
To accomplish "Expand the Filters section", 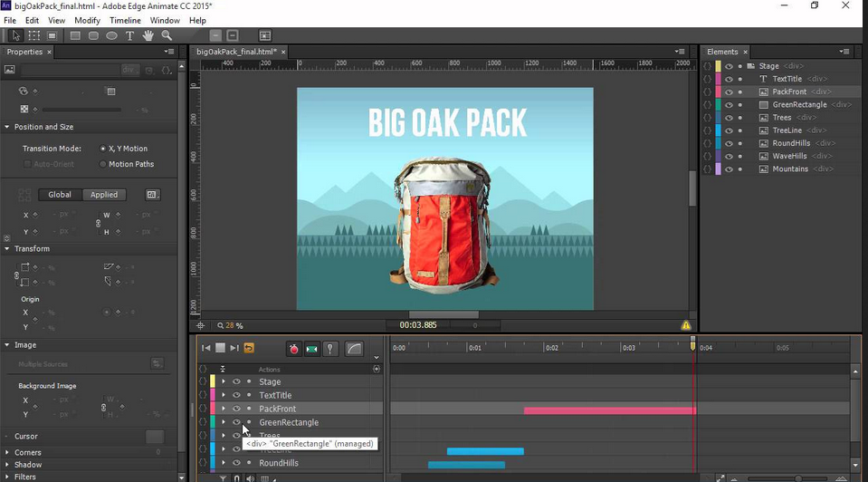I will pyautogui.click(x=7, y=477).
